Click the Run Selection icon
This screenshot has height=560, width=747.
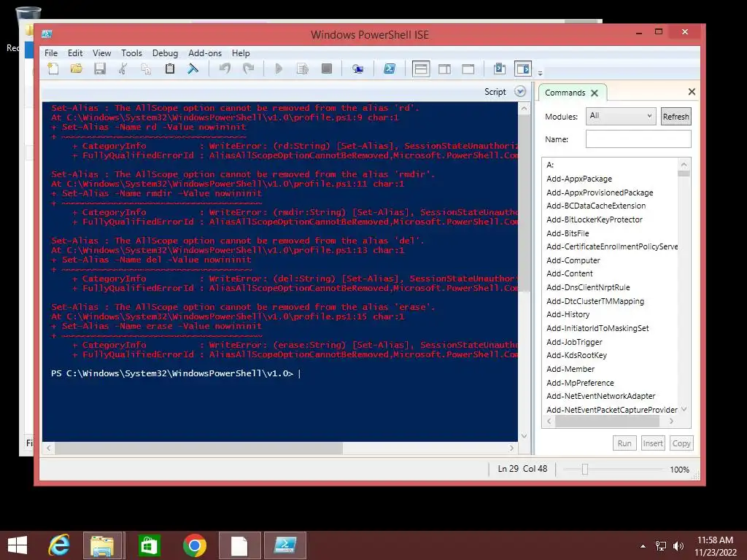tap(303, 69)
